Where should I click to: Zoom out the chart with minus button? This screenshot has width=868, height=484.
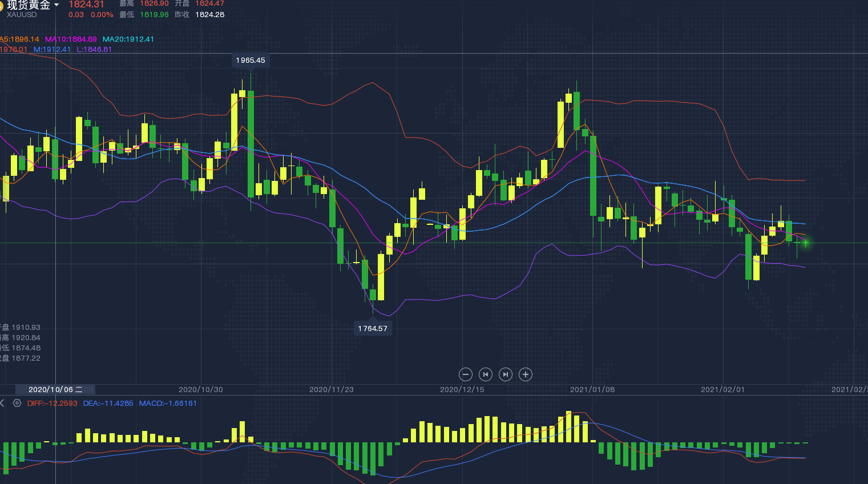tap(466, 374)
